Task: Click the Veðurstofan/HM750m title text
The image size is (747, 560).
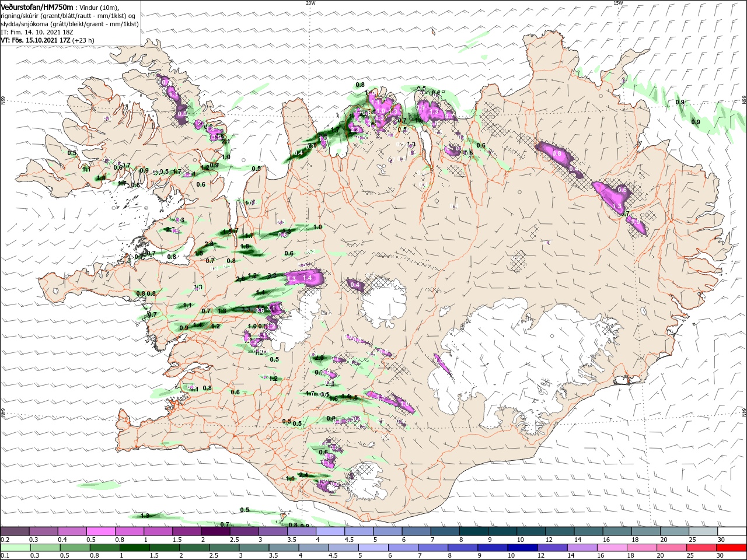Action: pos(37,6)
